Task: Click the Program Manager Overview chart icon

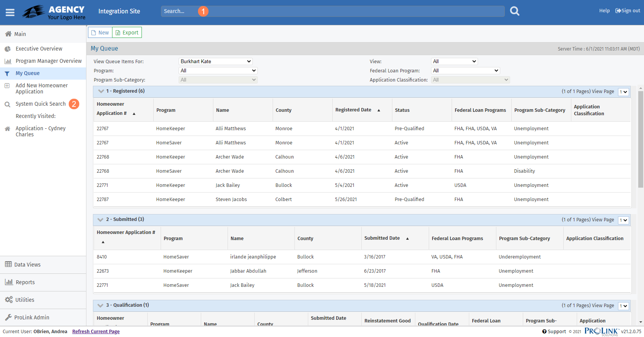Action: [8, 61]
